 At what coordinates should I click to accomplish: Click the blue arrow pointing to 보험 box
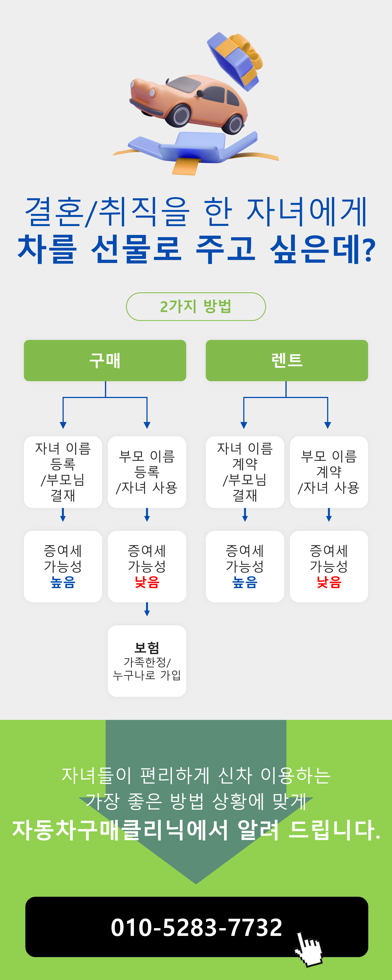click(x=147, y=609)
